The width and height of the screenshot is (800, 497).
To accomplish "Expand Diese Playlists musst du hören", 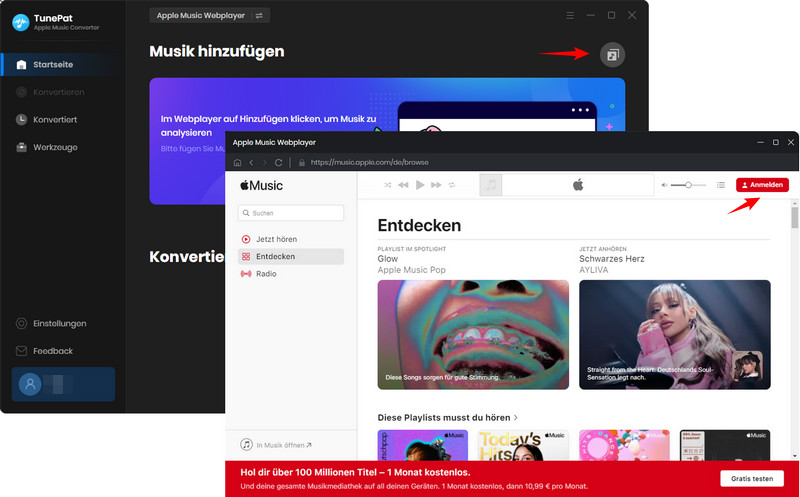I will pos(447,417).
